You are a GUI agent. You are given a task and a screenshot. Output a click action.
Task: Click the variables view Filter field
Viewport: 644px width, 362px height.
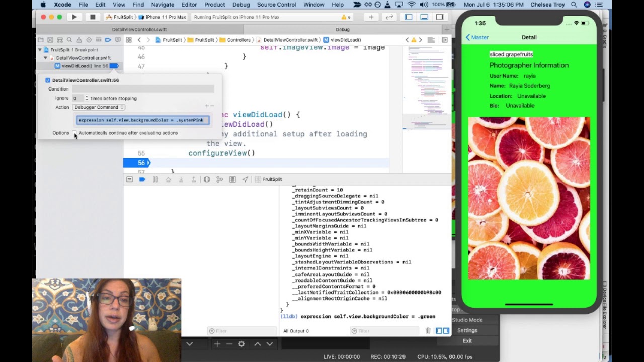(242, 331)
